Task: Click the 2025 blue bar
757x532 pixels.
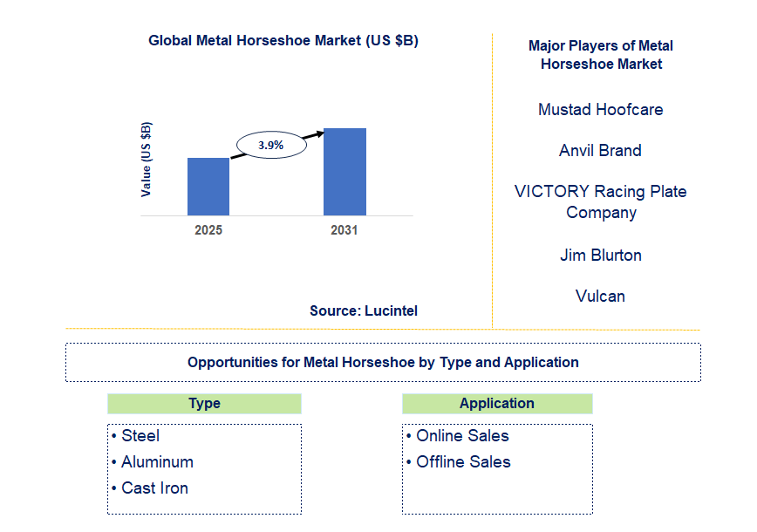Action: tap(208, 186)
